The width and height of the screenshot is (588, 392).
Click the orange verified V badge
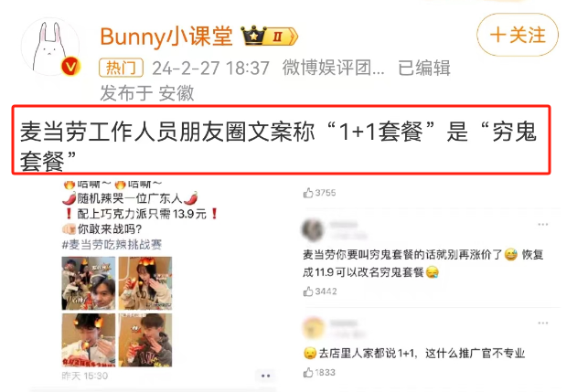click(x=70, y=67)
